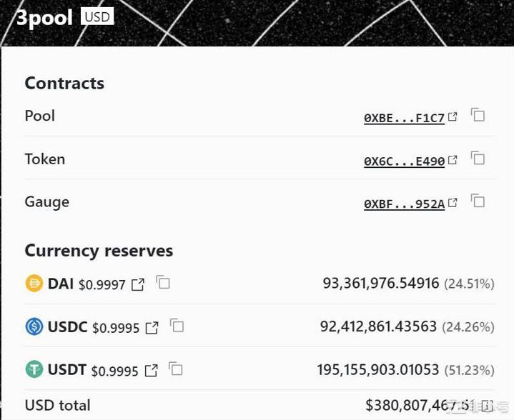Copy the Token contract address

click(478, 159)
